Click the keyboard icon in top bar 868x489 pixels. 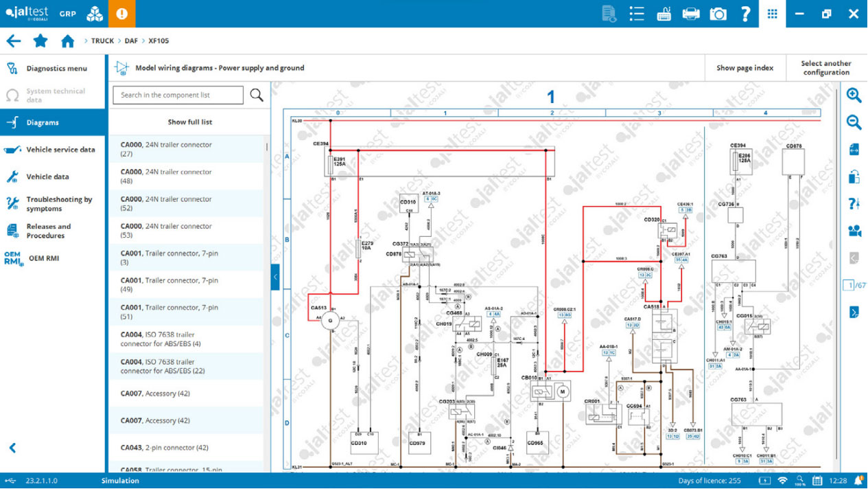[664, 14]
